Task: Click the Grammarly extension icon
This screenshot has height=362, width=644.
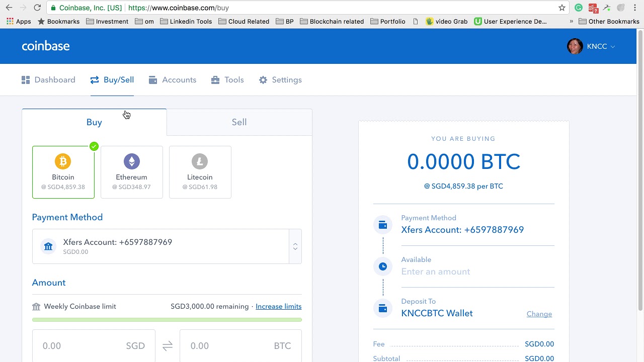Action: 579,8
